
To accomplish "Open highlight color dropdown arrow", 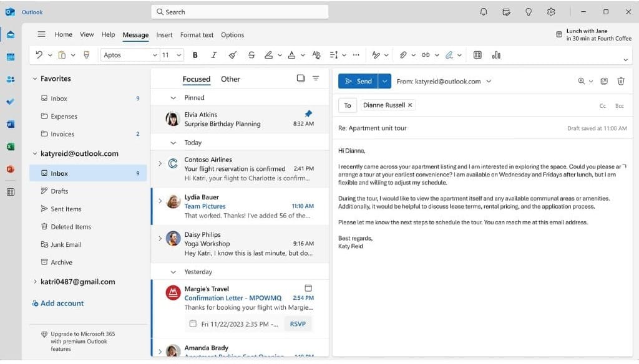I will 280,55.
